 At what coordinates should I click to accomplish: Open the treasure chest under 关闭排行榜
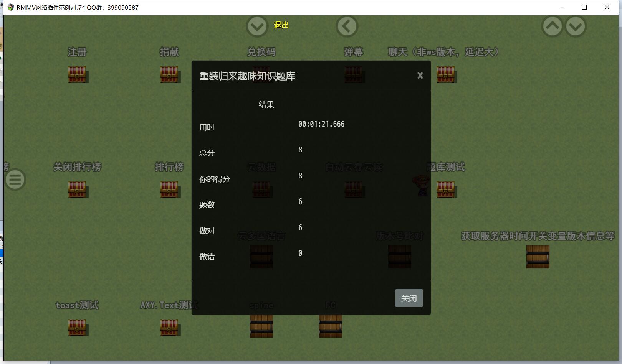click(x=77, y=189)
